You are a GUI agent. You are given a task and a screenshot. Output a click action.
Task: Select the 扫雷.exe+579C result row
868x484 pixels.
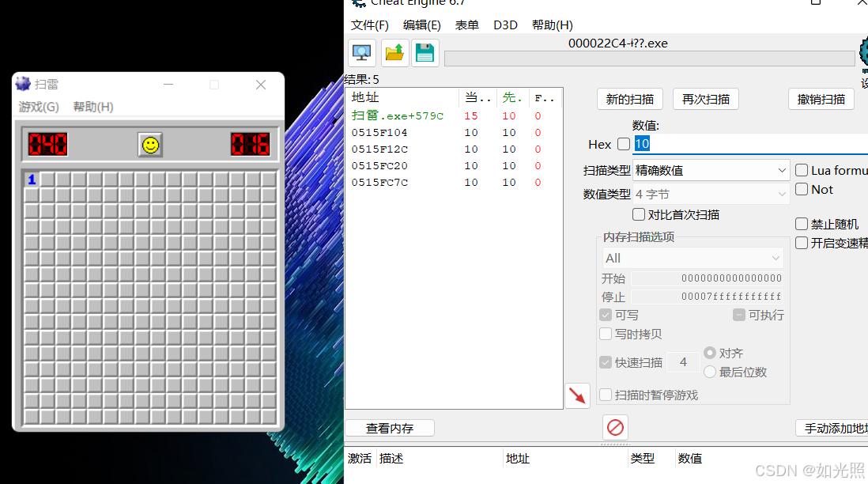coord(454,115)
